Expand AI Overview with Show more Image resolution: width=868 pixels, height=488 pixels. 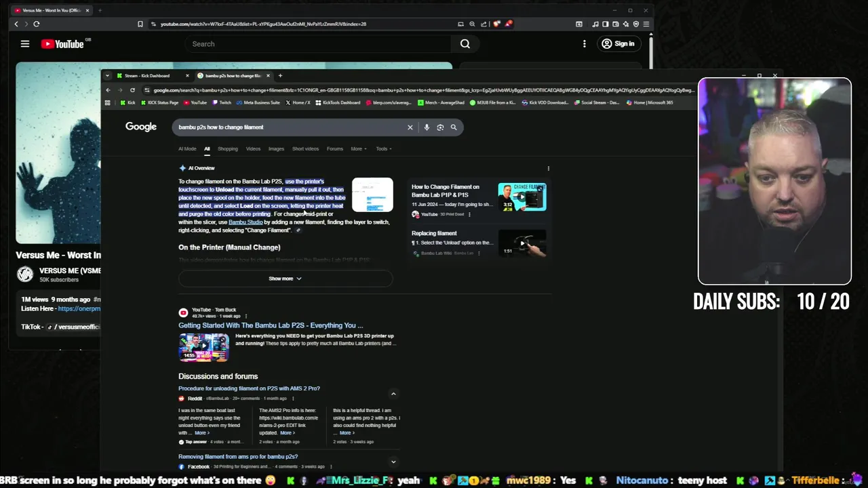click(x=285, y=279)
